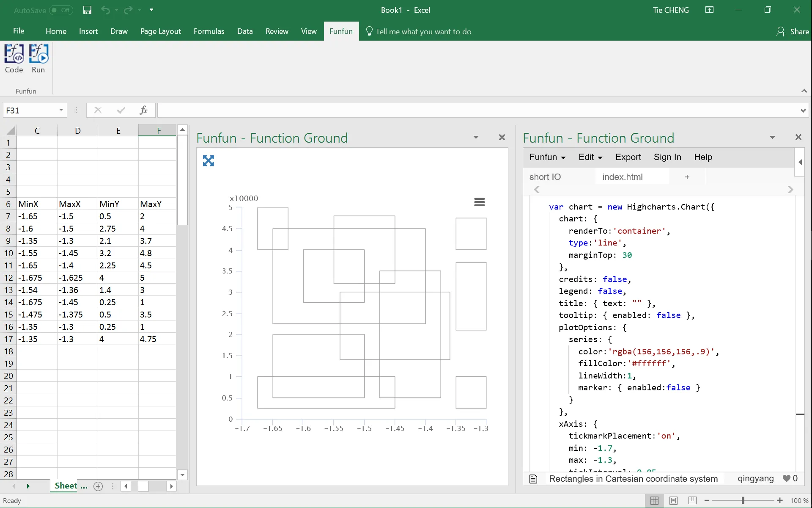Toggle the AutoSave switch
This screenshot has height=508, width=812.
pyautogui.click(x=61, y=10)
